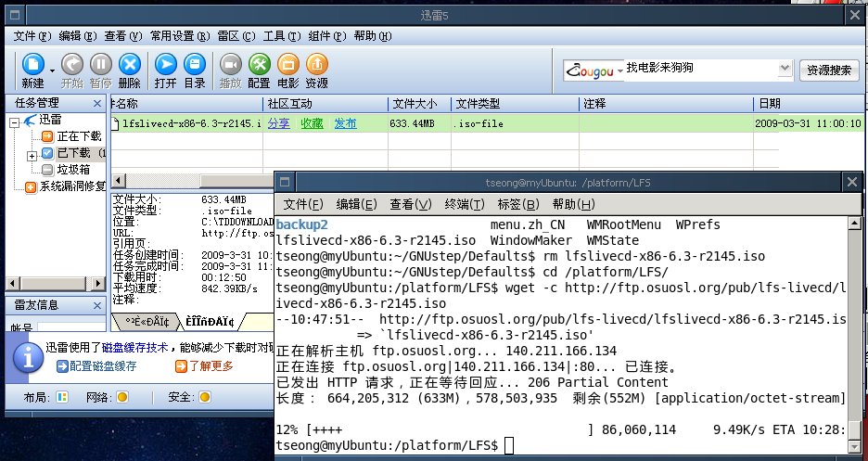This screenshot has height=461, width=868.
Task: Close the 任务管理 panel
Action: pos(97,104)
